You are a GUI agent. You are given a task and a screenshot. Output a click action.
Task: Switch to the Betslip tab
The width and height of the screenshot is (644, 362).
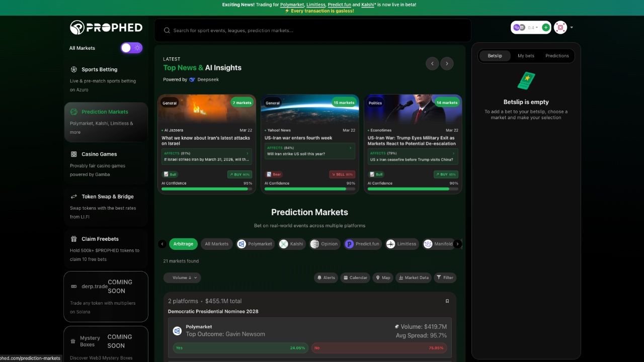(x=495, y=56)
